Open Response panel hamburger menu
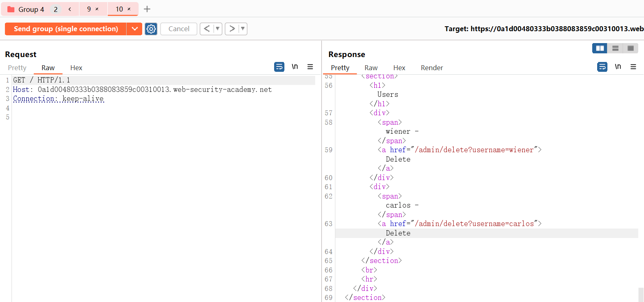Viewport: 644px width, 302px height. click(633, 67)
